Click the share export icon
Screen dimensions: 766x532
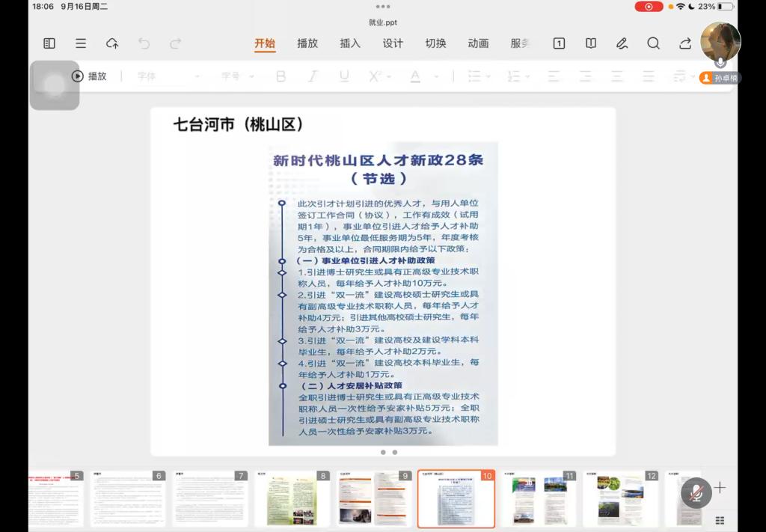click(x=684, y=43)
